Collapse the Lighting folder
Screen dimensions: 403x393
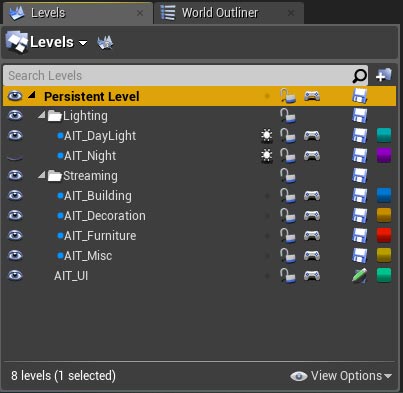click(x=42, y=115)
